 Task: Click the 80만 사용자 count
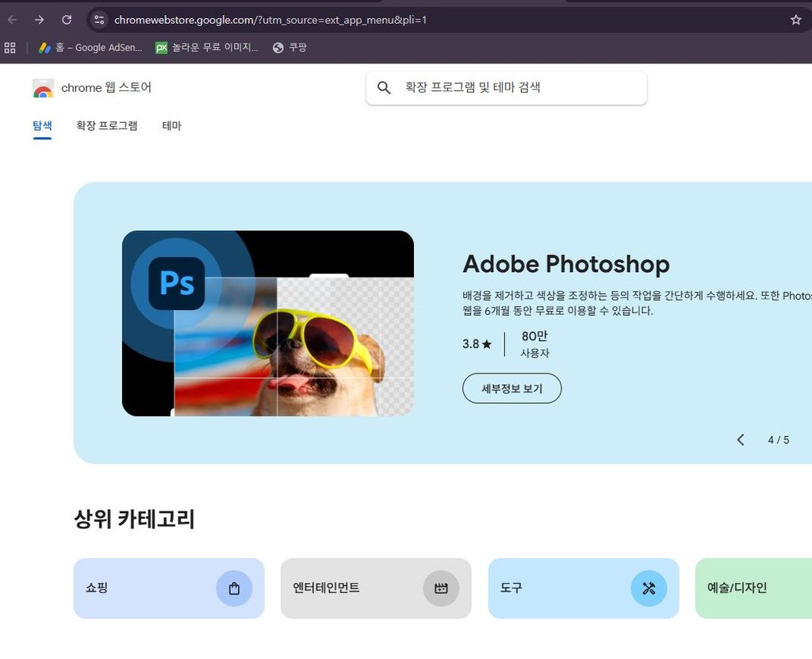click(x=534, y=344)
